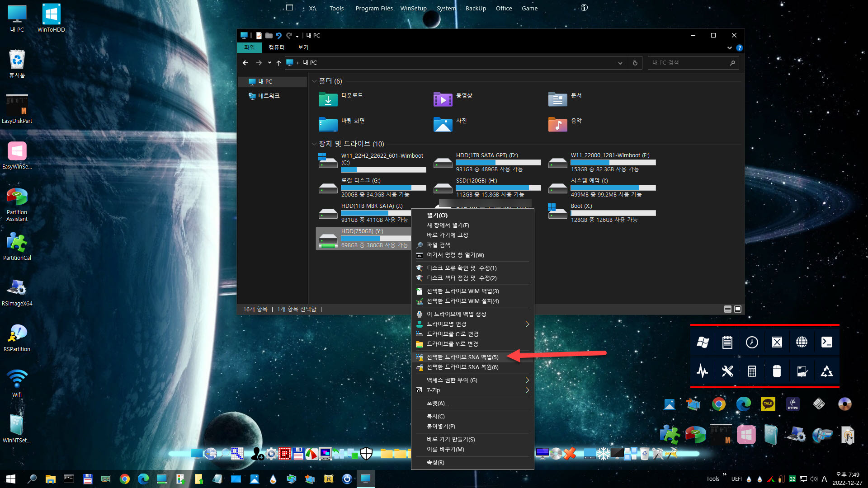Open the purple HTTPS icon on the desktop
The width and height of the screenshot is (868, 488).
(793, 404)
